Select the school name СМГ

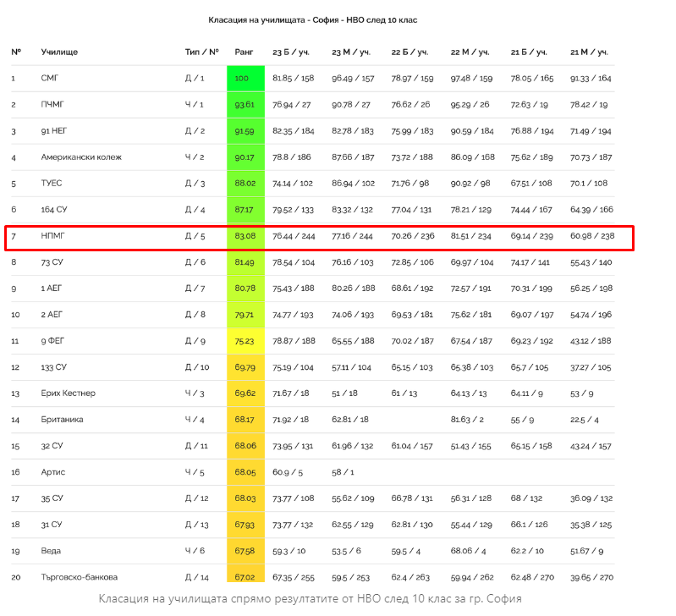pyautogui.click(x=52, y=79)
